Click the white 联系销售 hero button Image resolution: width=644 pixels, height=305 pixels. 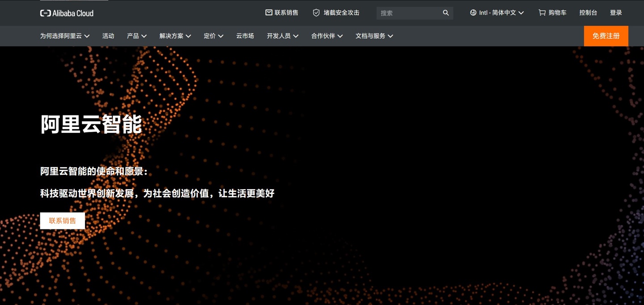(63, 221)
